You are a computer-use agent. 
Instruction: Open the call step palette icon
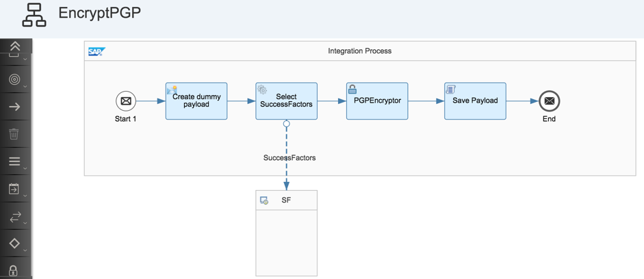pos(14,189)
